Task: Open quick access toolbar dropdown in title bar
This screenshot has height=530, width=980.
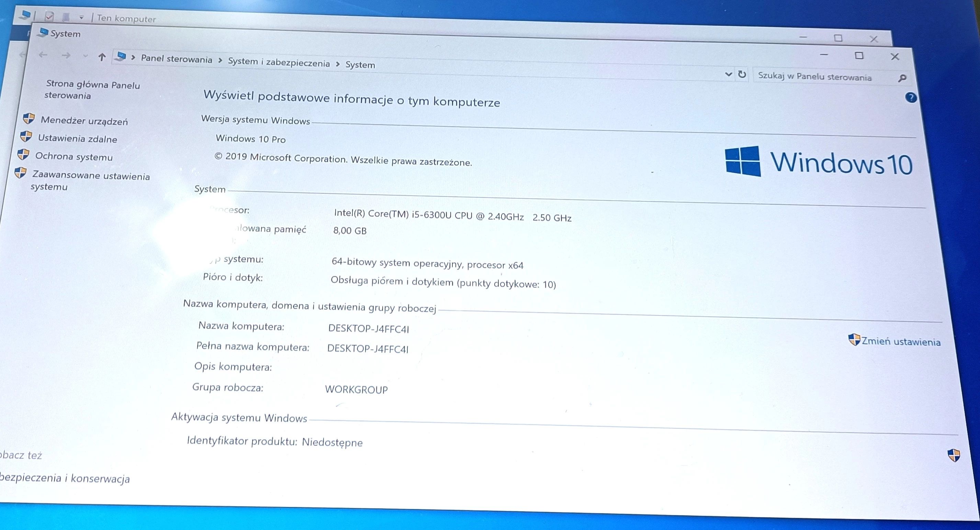Action: coord(81,18)
